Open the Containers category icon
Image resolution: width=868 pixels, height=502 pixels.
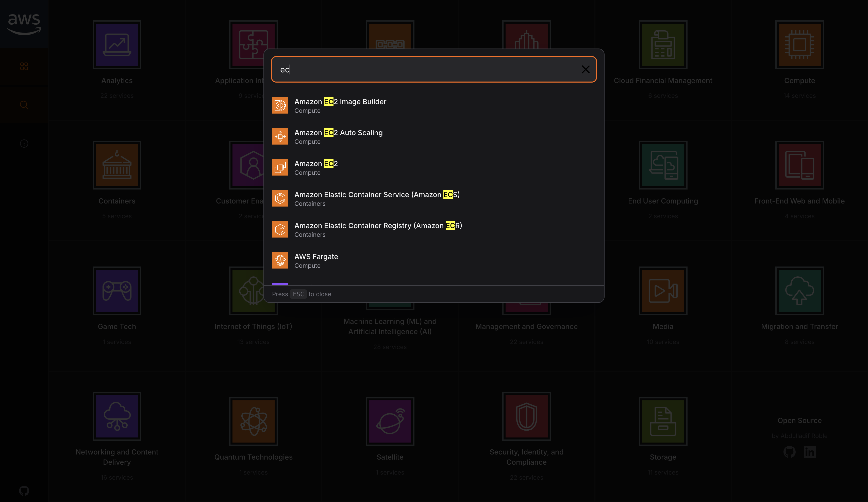point(117,165)
